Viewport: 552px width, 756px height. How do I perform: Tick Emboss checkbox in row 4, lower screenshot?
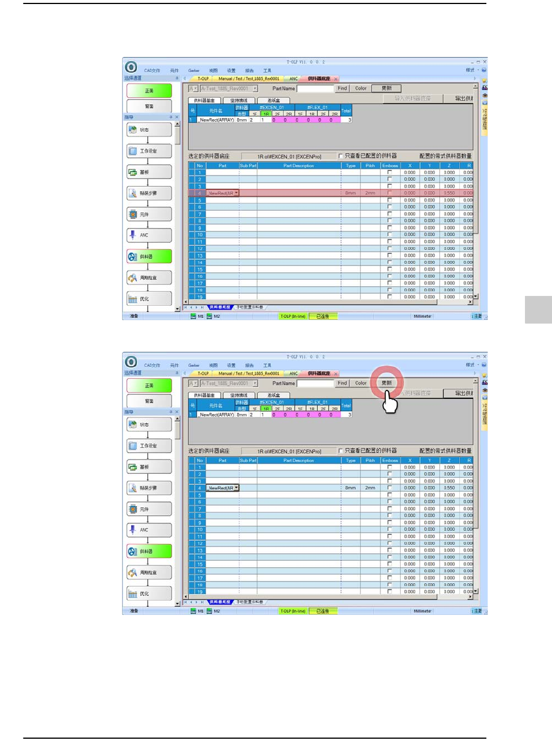(390, 488)
